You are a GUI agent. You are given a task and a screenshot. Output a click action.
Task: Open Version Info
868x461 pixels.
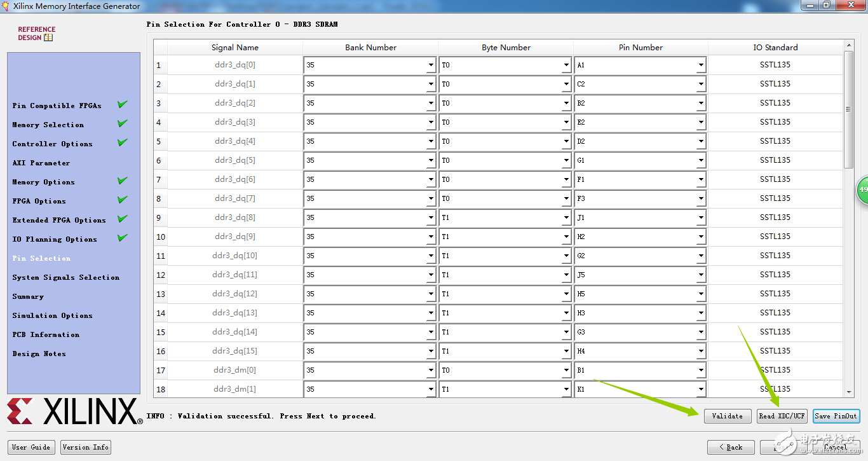point(86,447)
